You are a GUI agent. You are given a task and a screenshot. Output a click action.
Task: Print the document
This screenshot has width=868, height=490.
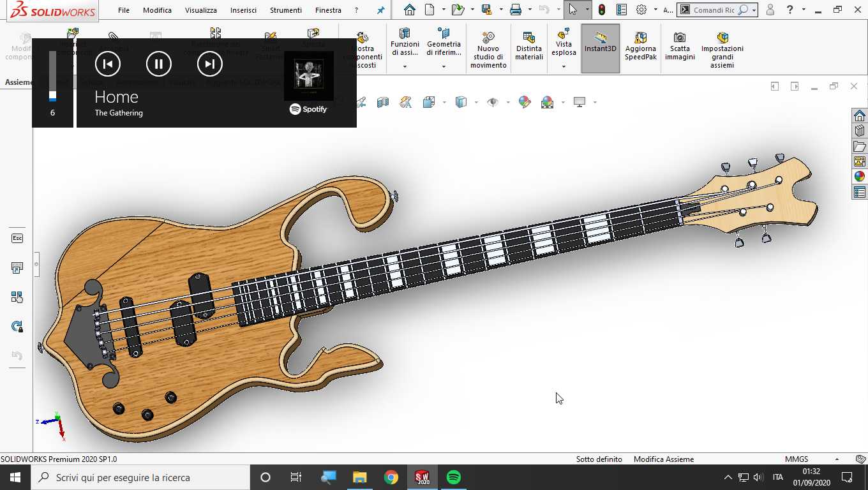516,10
